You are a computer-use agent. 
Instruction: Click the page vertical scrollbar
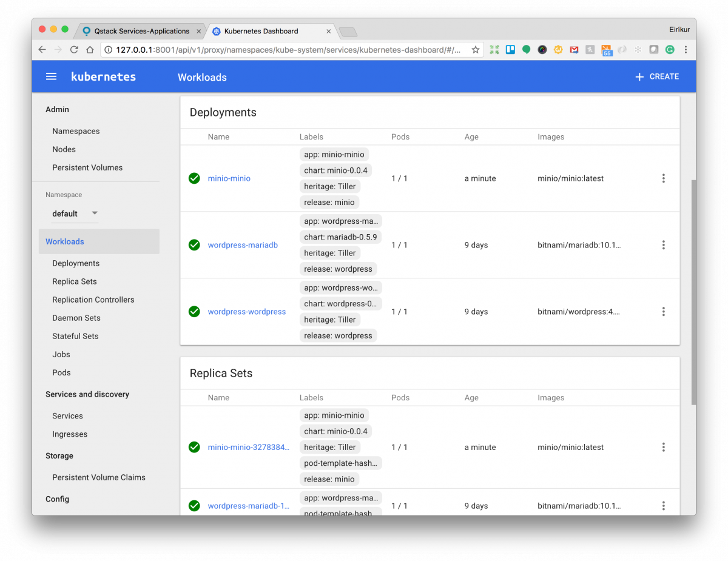[x=693, y=292]
